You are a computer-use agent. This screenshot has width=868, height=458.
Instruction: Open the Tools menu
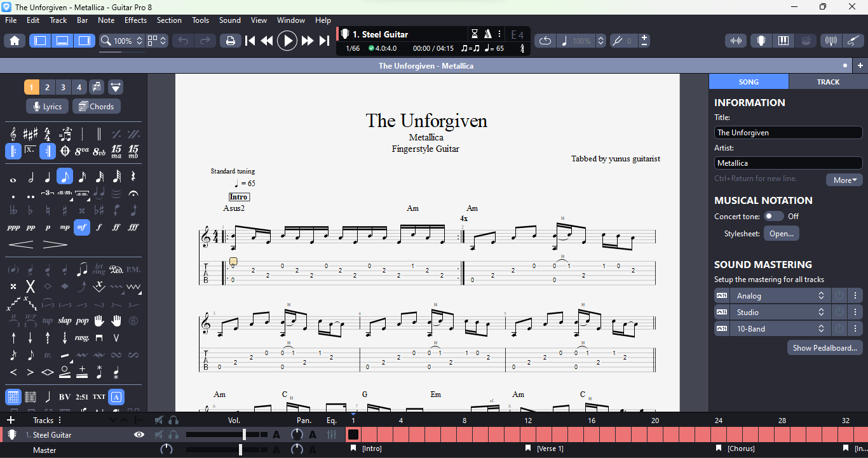point(200,20)
